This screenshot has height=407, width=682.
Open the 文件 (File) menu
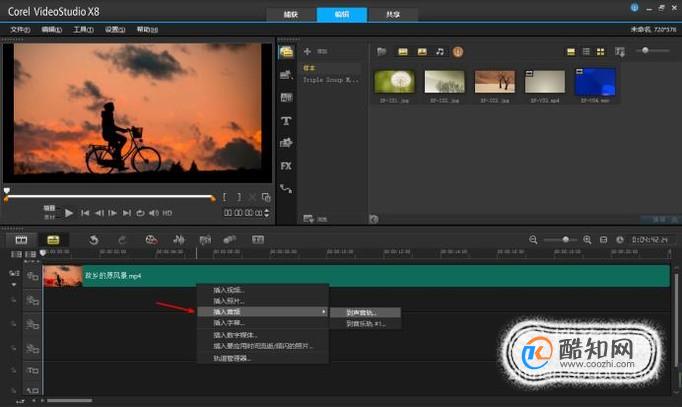20,30
